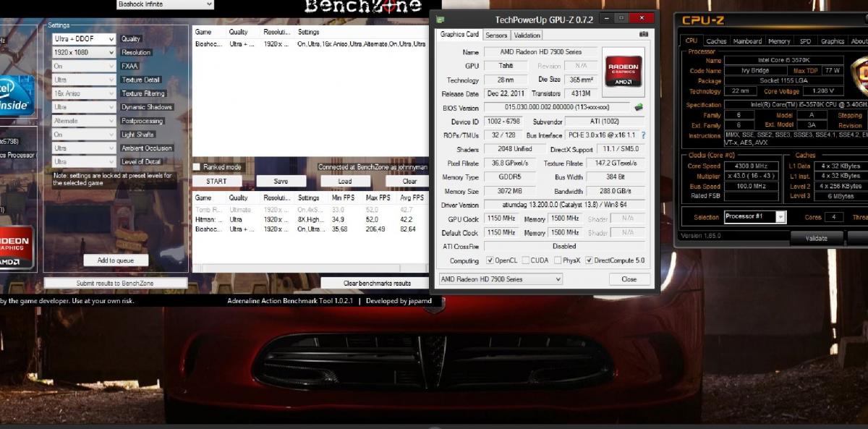Click the Bandwidth 288.0 GB/s field
Viewport: 868px width, 429px height.
point(616,192)
